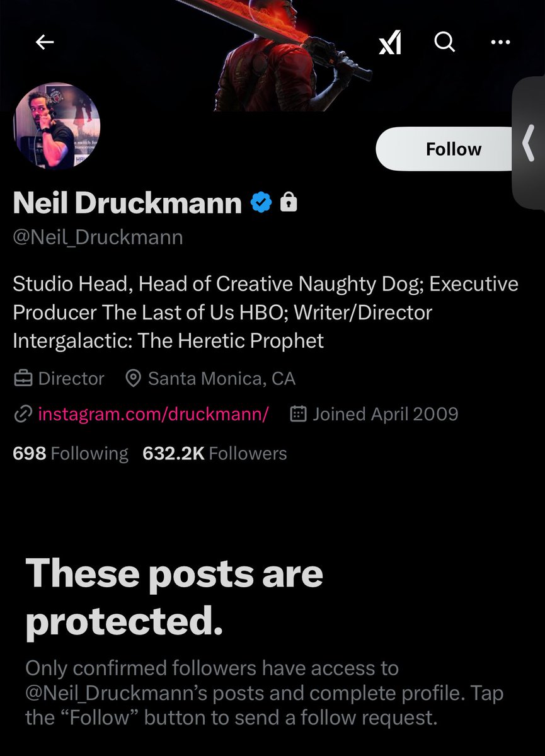Viewport: 545px width, 756px height.
Task: Tap the padlock protected-account icon
Action: 288,202
